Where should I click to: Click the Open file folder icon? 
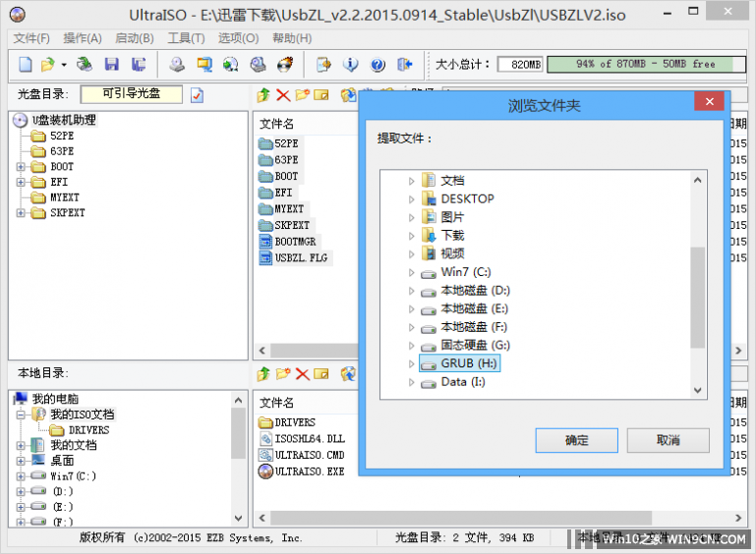click(x=48, y=64)
